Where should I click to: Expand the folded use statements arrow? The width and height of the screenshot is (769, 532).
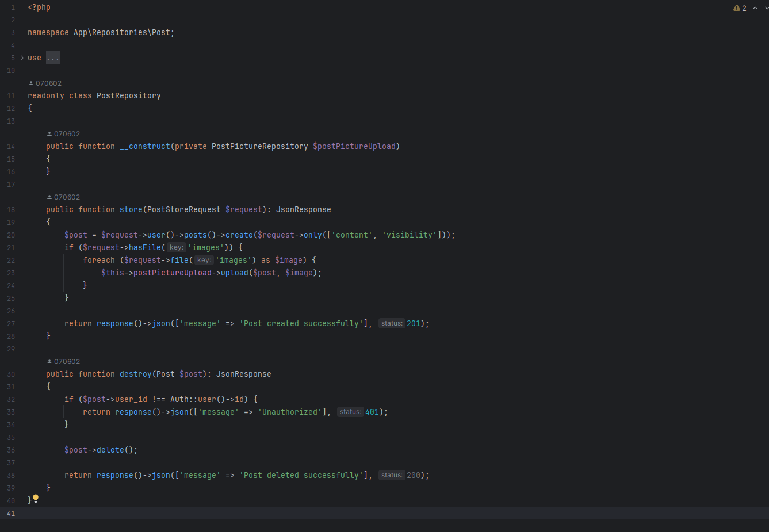click(22, 58)
